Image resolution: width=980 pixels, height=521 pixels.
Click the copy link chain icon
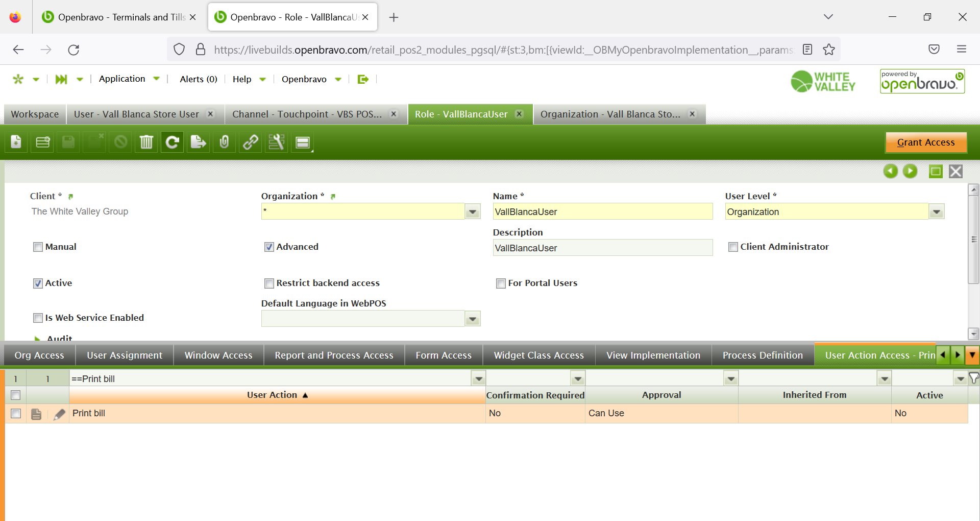tap(250, 143)
